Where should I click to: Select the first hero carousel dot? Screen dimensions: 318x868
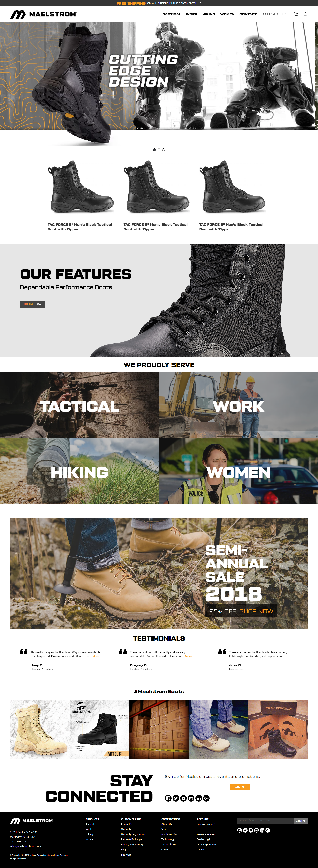[x=154, y=150]
